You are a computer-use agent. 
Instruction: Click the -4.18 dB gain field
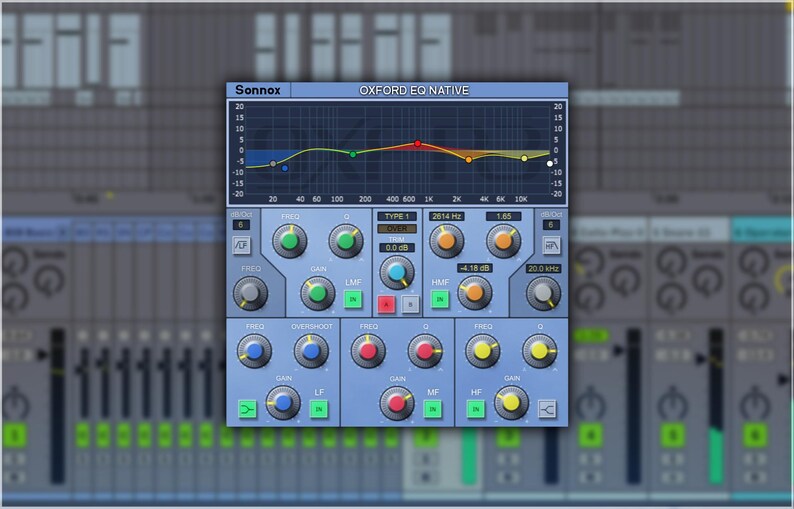click(x=474, y=268)
